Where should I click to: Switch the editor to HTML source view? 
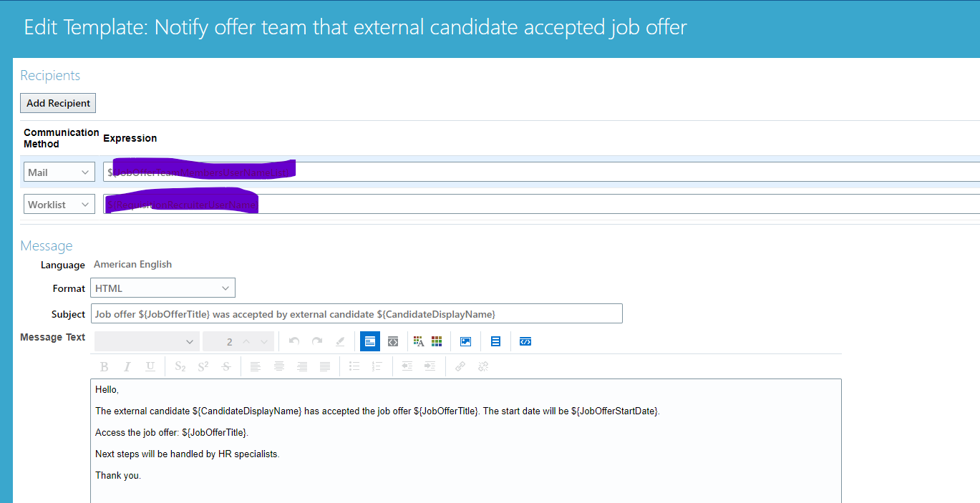tap(392, 341)
